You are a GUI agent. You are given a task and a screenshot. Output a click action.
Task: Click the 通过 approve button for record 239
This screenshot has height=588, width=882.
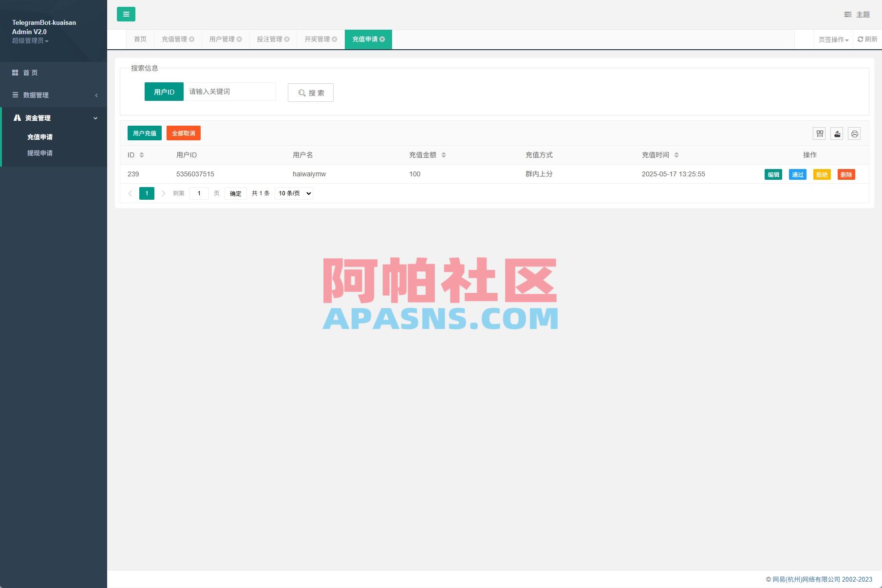click(x=797, y=174)
